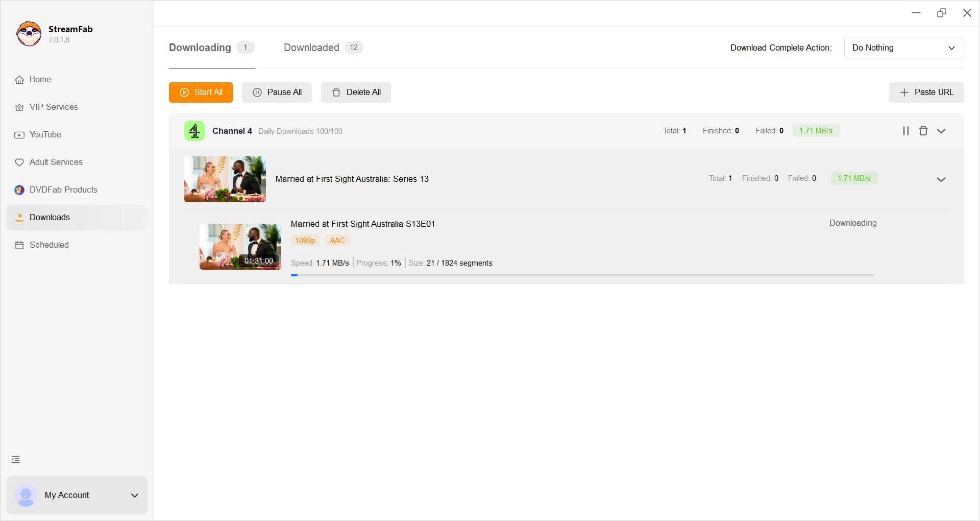Open the Scheduled downloads page

click(x=49, y=245)
